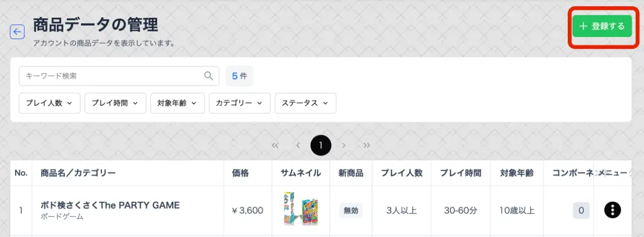This screenshot has width=644, height=237.
Task: Click the magnifier search icon
Action: 209,76
